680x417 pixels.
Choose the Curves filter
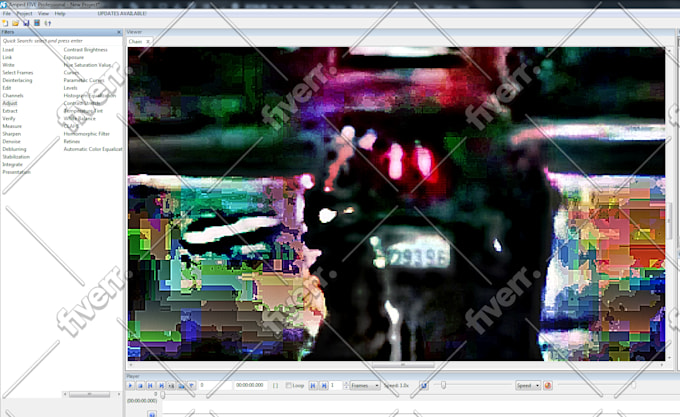71,73
